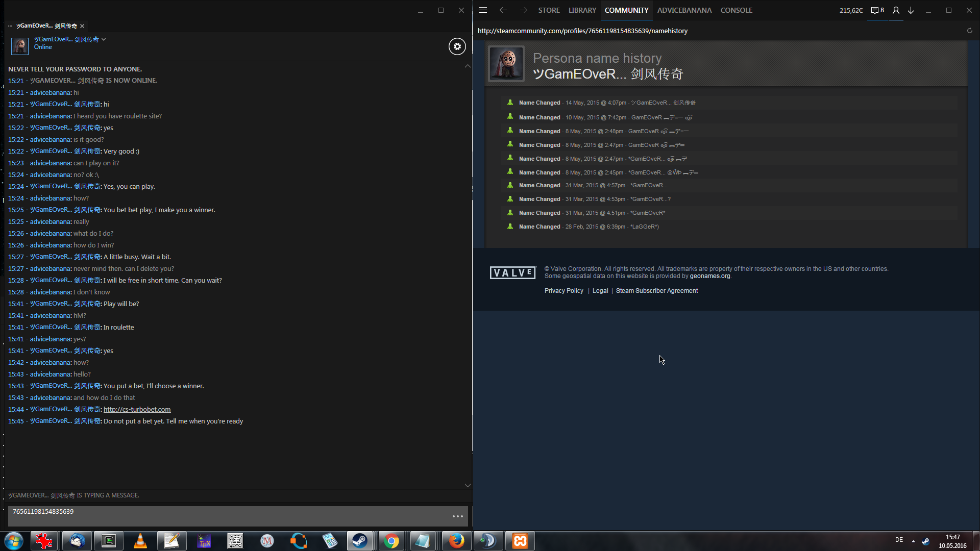The height and width of the screenshot is (551, 980).
Task: Expand the friend name dropdown arrow
Action: (x=104, y=39)
